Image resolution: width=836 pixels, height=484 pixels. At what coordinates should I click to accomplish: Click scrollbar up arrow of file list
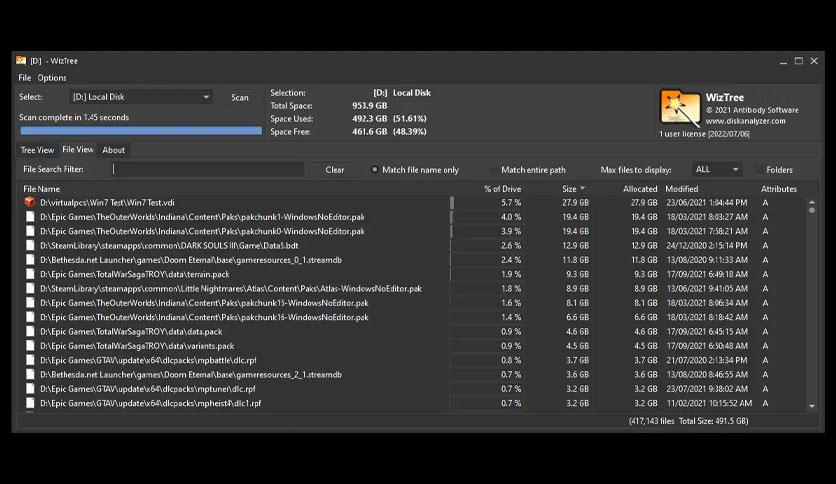[x=811, y=203]
